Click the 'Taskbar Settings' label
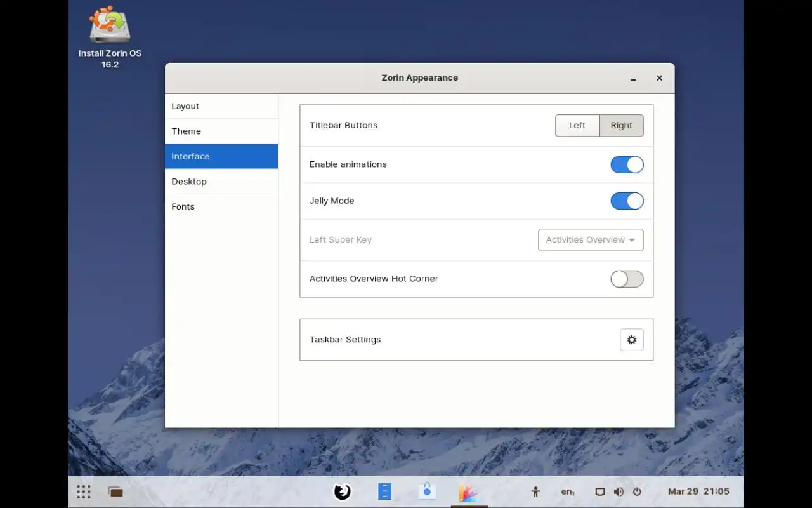This screenshot has width=812, height=508. pyautogui.click(x=345, y=340)
